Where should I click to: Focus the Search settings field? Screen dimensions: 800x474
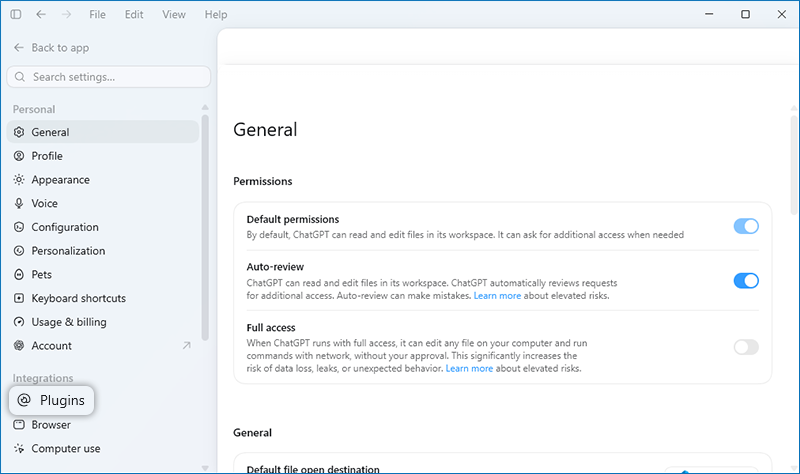109,77
